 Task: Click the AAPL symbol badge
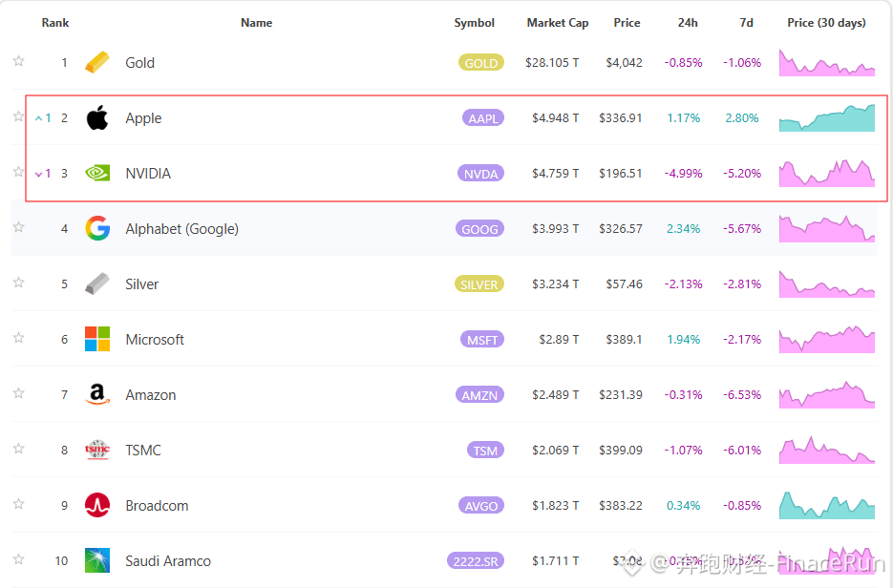[x=483, y=118]
